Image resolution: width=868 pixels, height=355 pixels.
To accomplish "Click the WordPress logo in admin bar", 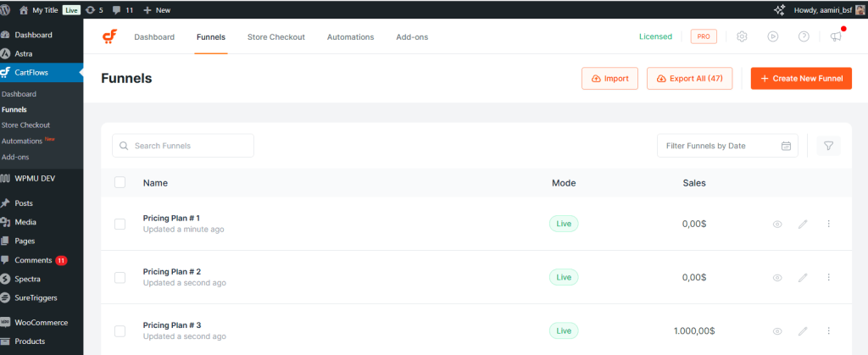I will pyautogui.click(x=5, y=10).
